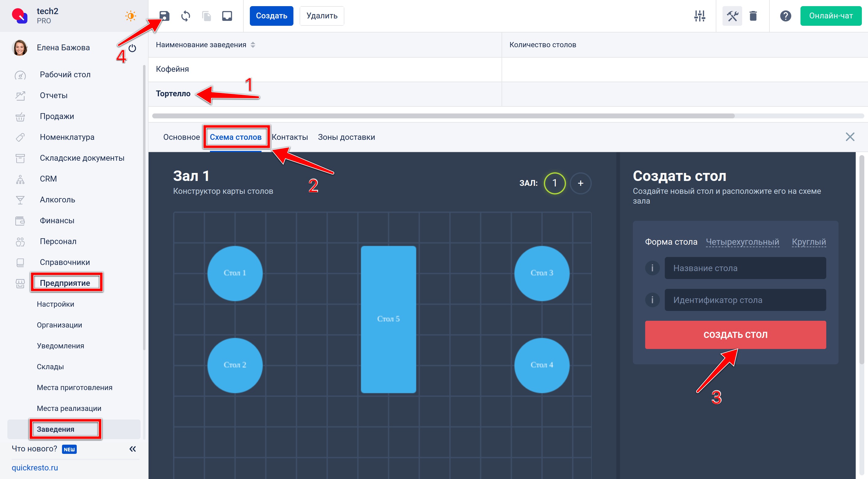This screenshot has height=479, width=868.
Task: Switch to the Контакты tab
Action: (290, 137)
